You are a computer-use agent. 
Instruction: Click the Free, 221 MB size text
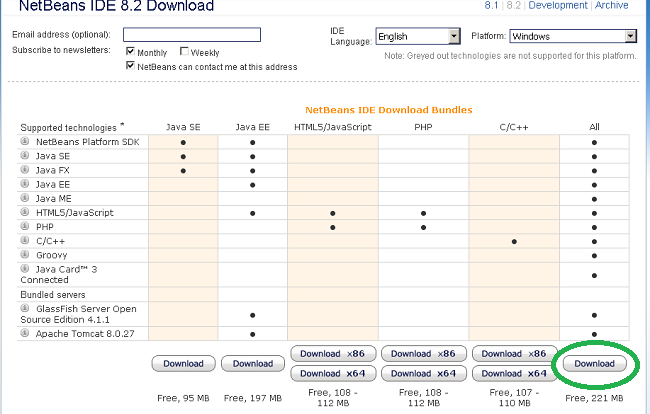tap(594, 398)
